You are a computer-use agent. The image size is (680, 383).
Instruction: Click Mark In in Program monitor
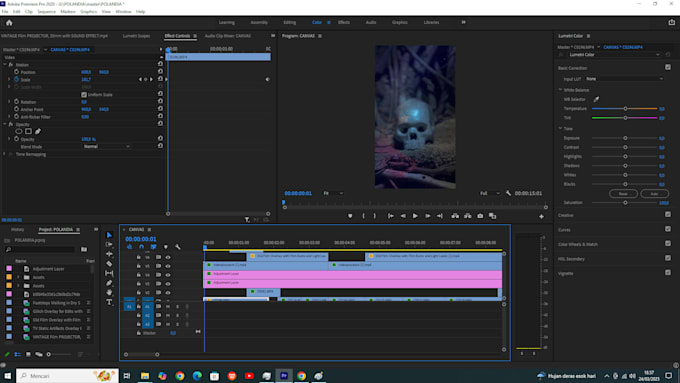(363, 216)
